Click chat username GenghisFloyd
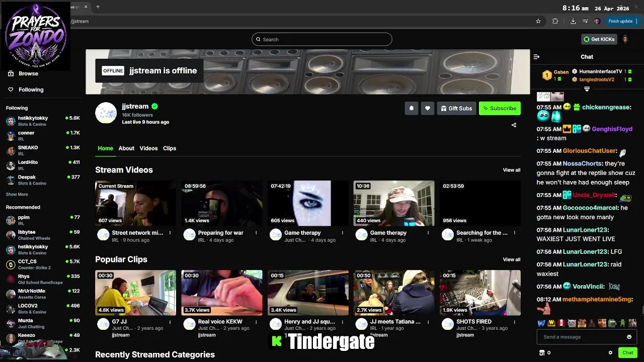Image resolution: width=644 pixels, height=362 pixels. pyautogui.click(x=612, y=129)
